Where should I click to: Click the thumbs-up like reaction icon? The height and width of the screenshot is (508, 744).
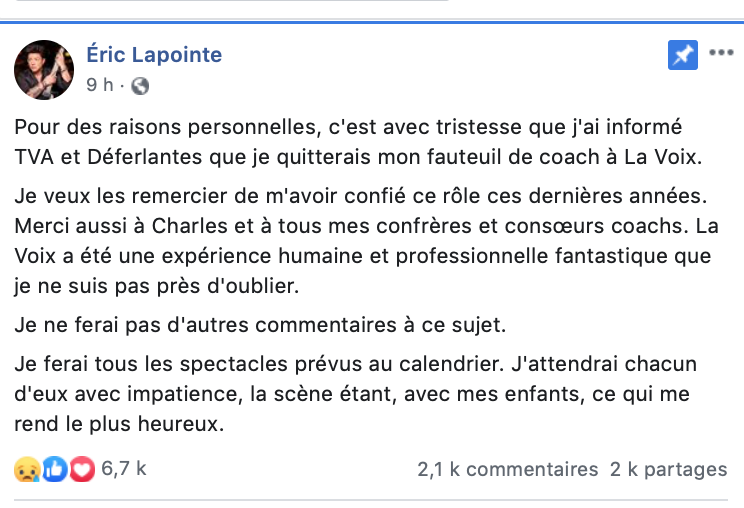55,469
